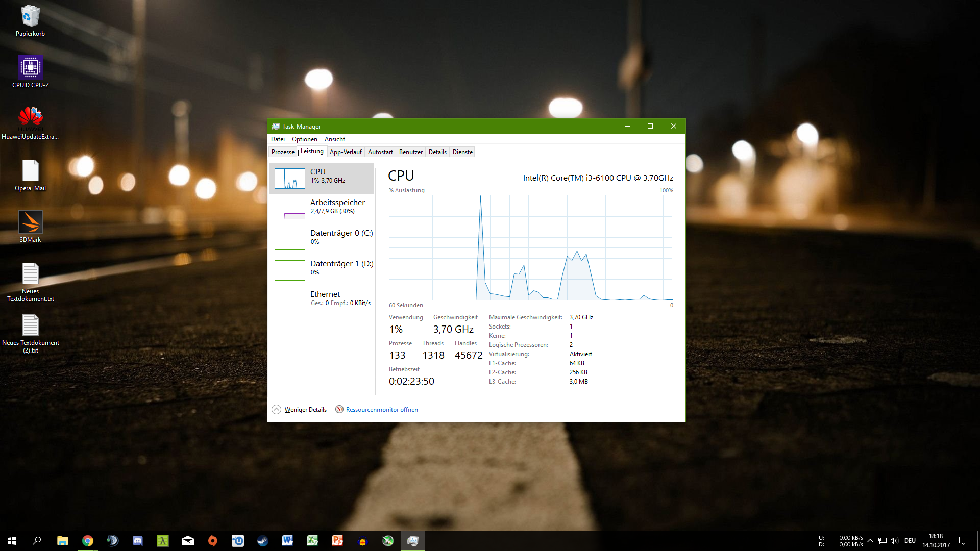
Task: Switch to the Autostart tab
Action: coord(380,152)
